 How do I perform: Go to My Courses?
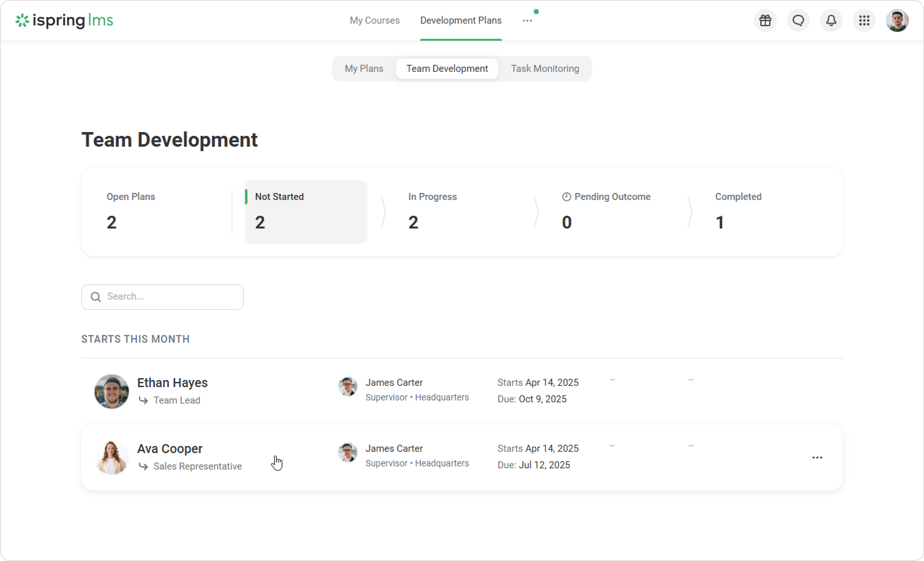pos(374,20)
